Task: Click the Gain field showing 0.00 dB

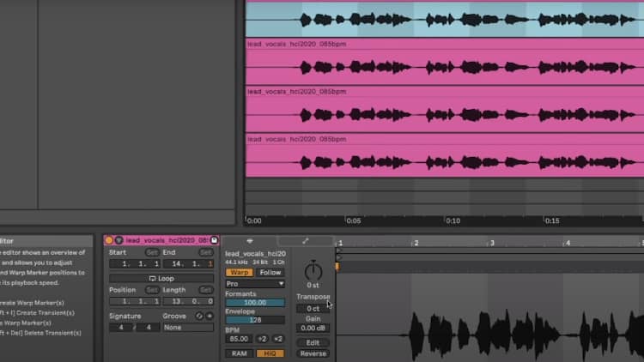Action: coord(313,328)
